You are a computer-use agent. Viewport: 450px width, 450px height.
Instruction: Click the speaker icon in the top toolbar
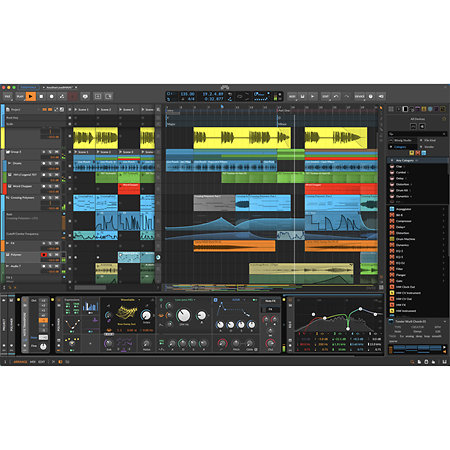[381, 96]
